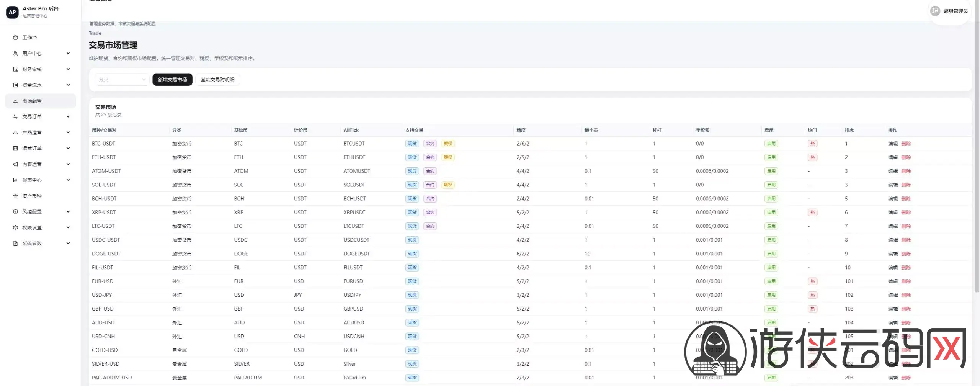Click the 新增交易市场 button

172,80
